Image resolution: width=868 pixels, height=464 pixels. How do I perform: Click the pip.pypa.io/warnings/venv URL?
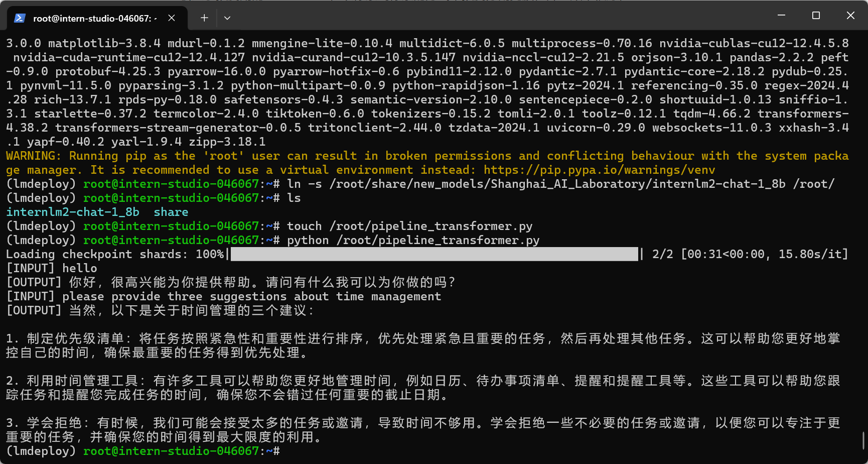click(x=600, y=170)
